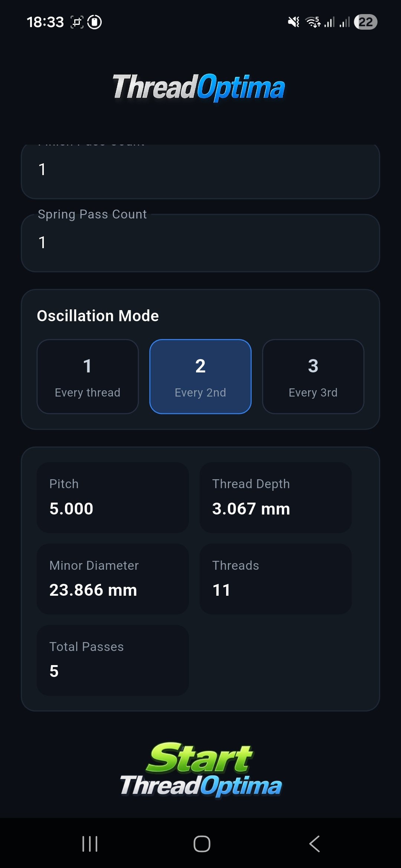The height and width of the screenshot is (868, 401).
Task: Tap the Android recent apps icon
Action: point(90,844)
